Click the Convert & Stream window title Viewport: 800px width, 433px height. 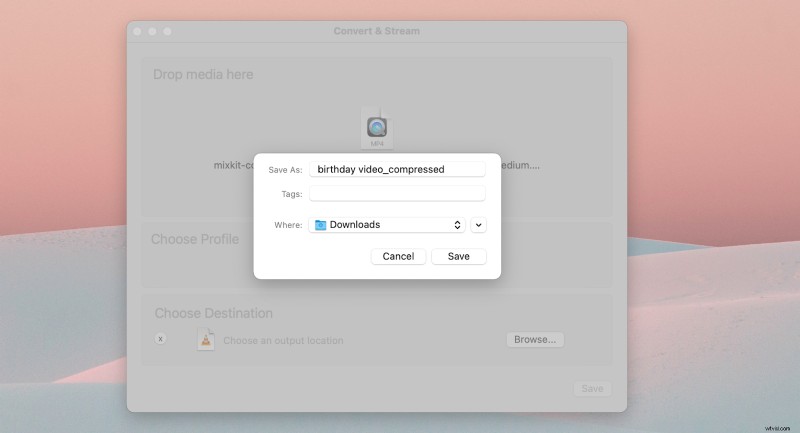[377, 31]
